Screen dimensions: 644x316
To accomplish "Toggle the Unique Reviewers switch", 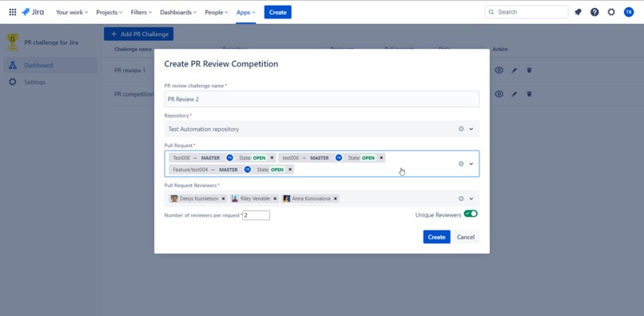I will (x=471, y=214).
